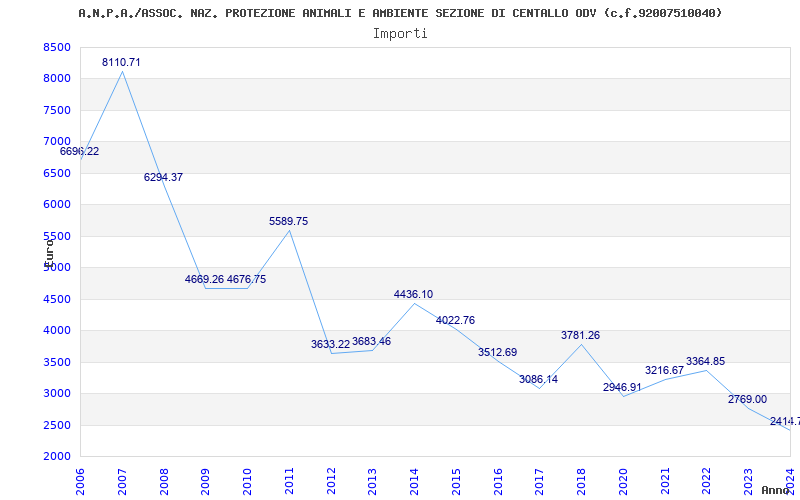
Task: Click the 7500 y-axis value
Action: pos(57,110)
